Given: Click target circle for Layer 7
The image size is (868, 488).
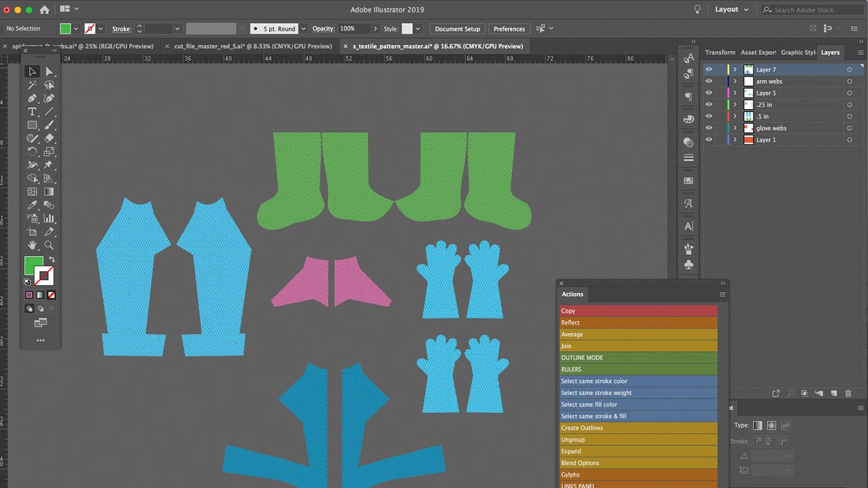Looking at the screenshot, I should (x=850, y=70).
